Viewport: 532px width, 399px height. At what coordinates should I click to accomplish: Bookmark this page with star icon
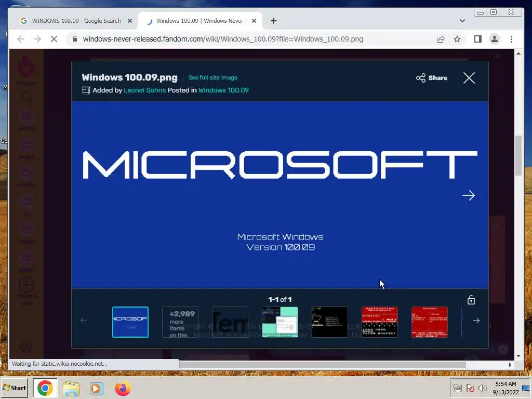pyautogui.click(x=457, y=39)
